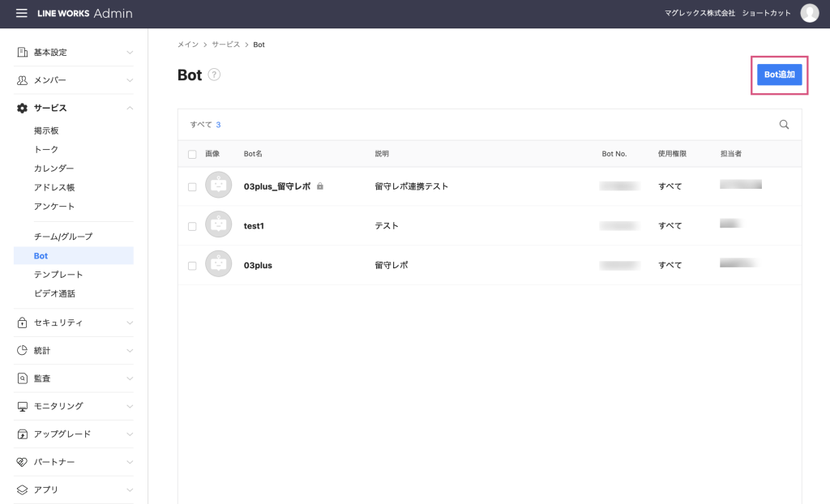Expand the メンバー section chevron
This screenshot has height=504, width=830.
tap(130, 80)
